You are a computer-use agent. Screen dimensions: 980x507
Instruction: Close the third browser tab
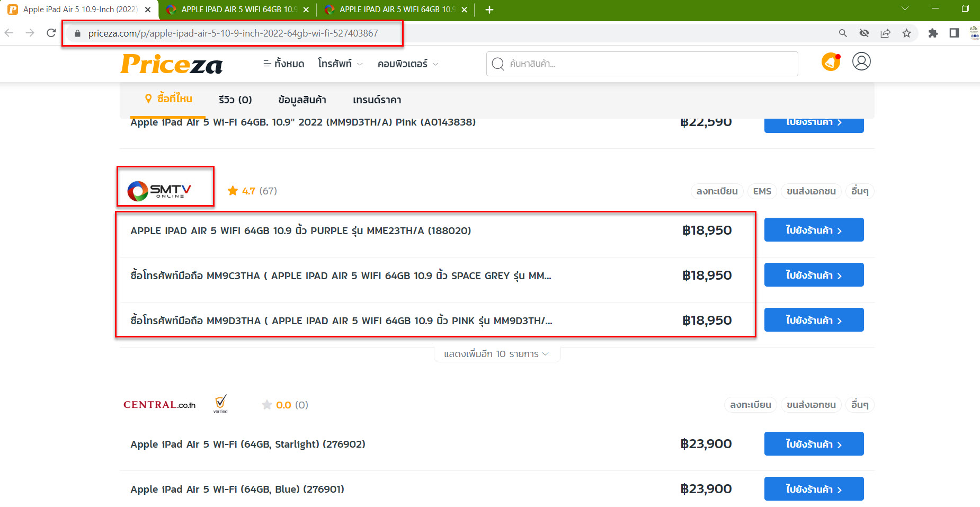click(464, 10)
